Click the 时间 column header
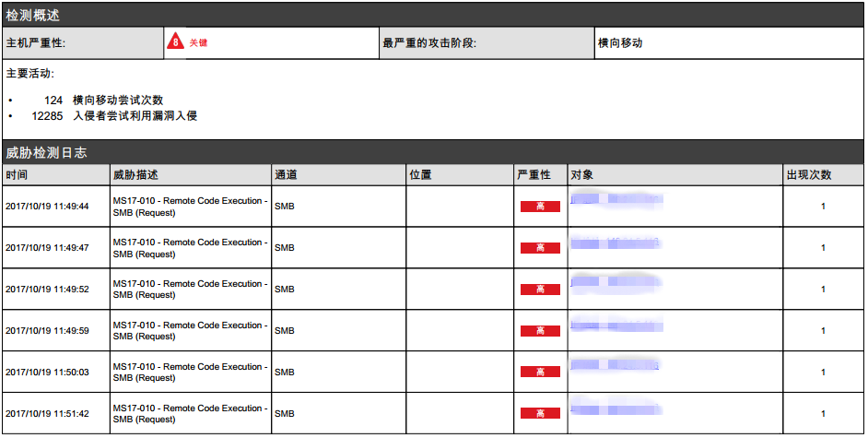The image size is (868, 438). tap(17, 174)
